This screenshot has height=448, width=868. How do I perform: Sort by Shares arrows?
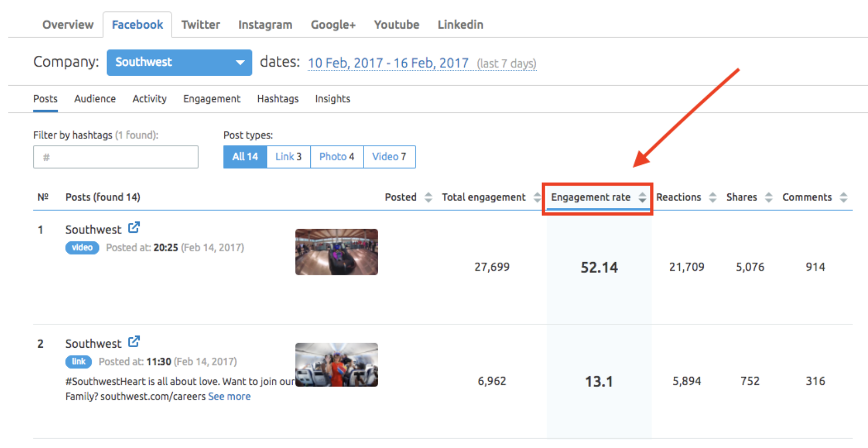coord(768,197)
